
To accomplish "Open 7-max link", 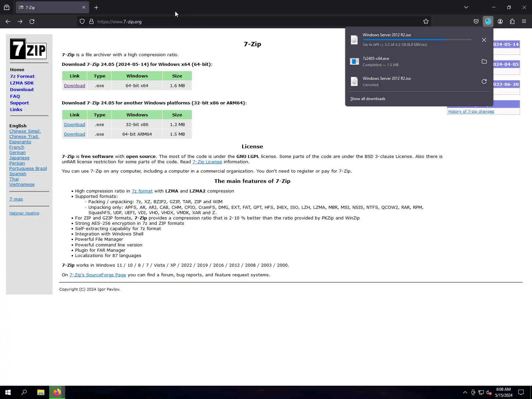I will point(16,199).
